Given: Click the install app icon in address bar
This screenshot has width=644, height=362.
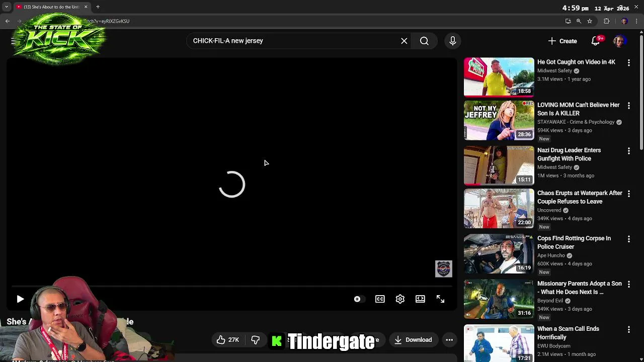Looking at the screenshot, I should pos(568,21).
